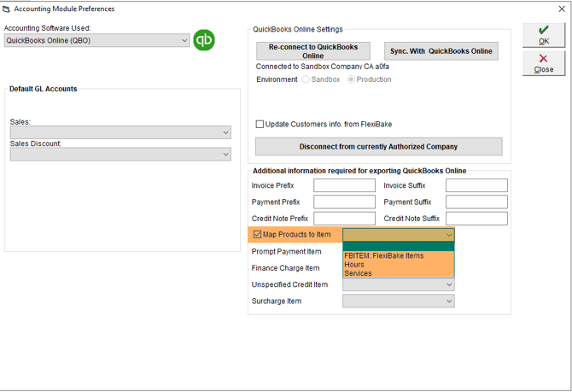Image resolution: width=572 pixels, height=392 pixels.
Task: Click Sync. With QuickBooks Online button
Action: (x=441, y=51)
